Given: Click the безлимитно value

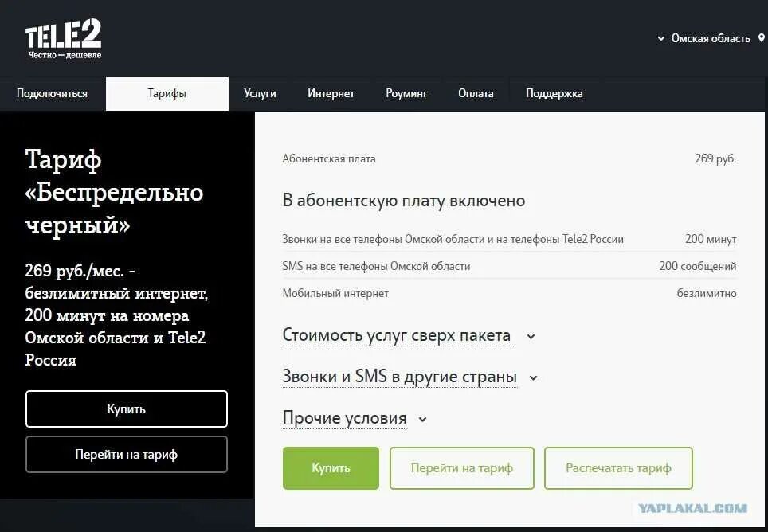Looking at the screenshot, I should pos(707,293).
